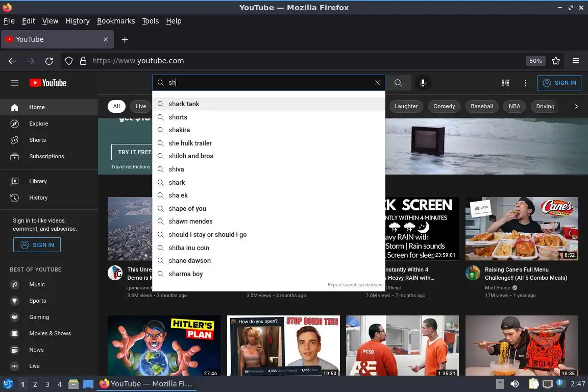Open News in the sidebar

(x=49, y=350)
